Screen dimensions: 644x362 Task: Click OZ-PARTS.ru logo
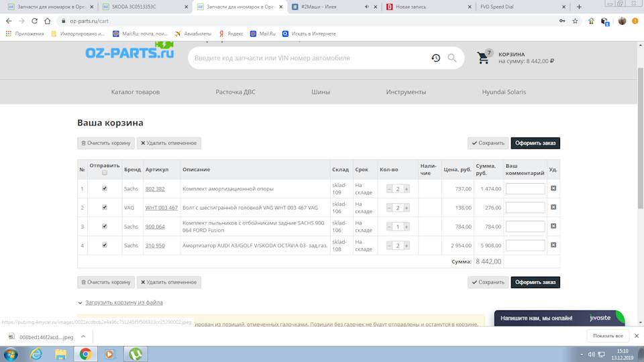129,51
